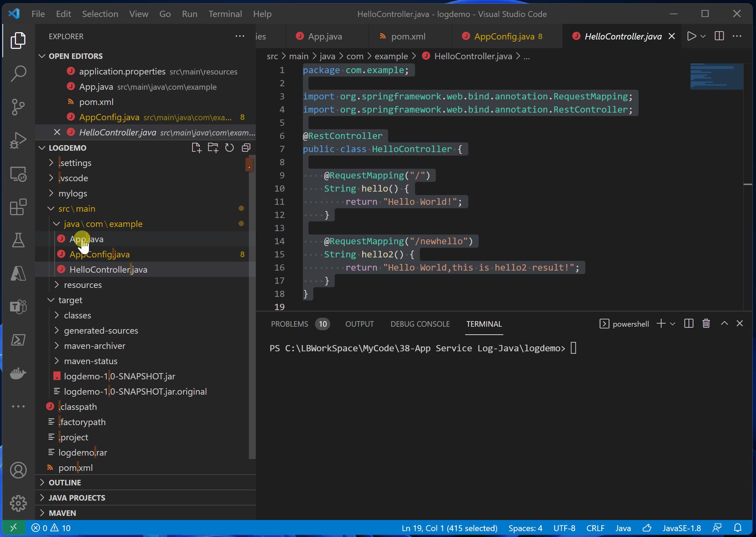Switch to the pom.xml editor tab
756x537 pixels.
[408, 36]
